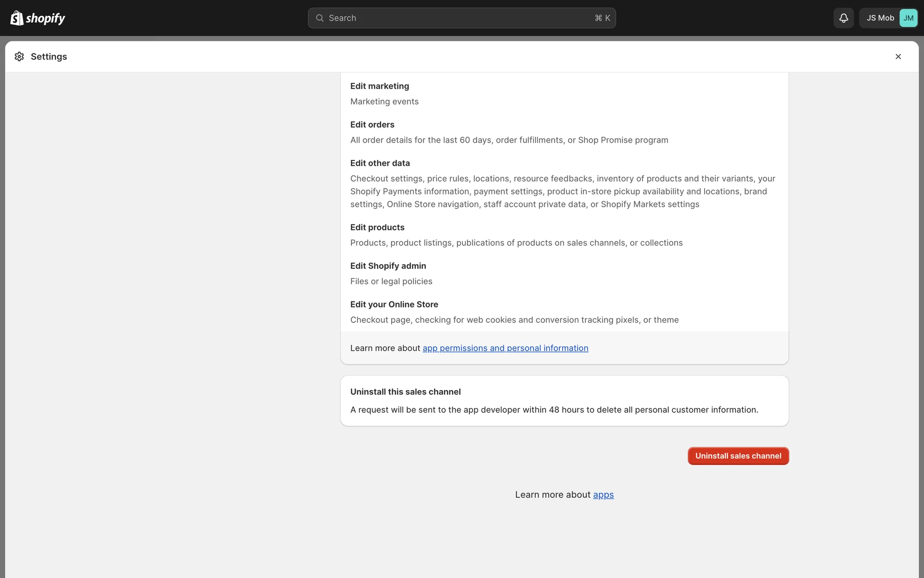Click the Edit other data heading

[x=380, y=163]
